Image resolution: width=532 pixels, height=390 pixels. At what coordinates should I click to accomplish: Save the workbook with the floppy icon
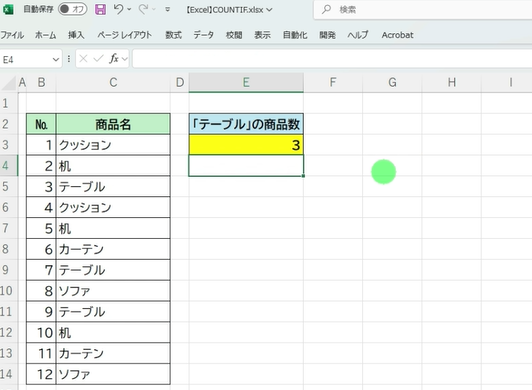100,9
